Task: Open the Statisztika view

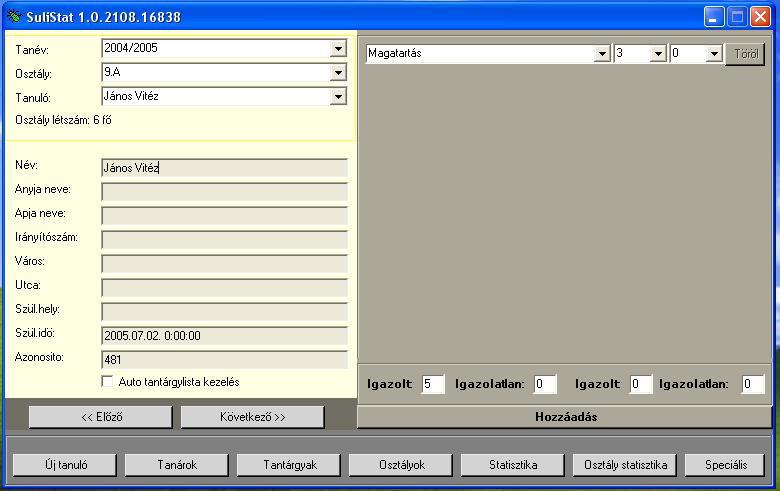Action: click(513, 465)
